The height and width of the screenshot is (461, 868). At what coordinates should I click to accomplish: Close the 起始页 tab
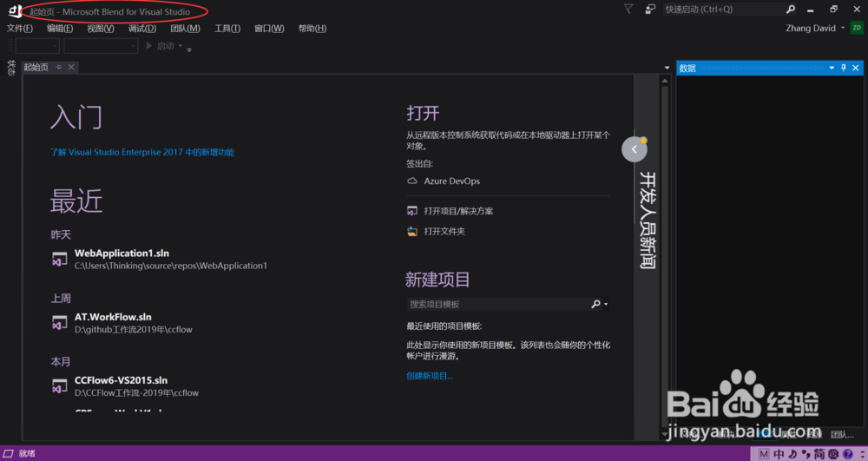[71, 67]
